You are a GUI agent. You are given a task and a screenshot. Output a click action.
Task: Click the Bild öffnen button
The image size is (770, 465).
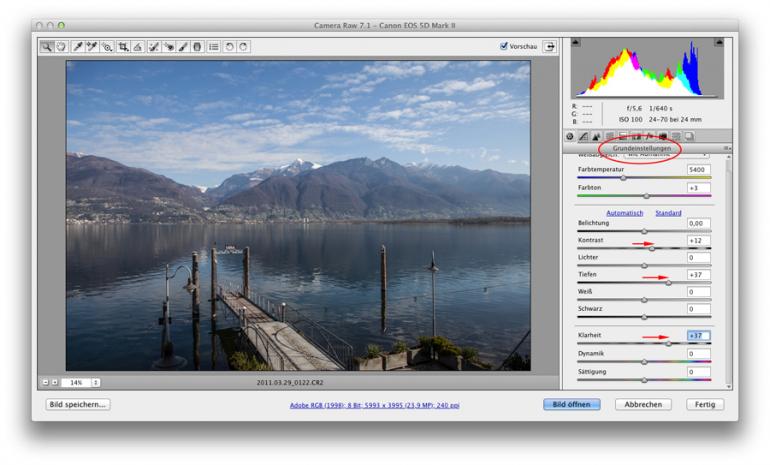(x=572, y=405)
